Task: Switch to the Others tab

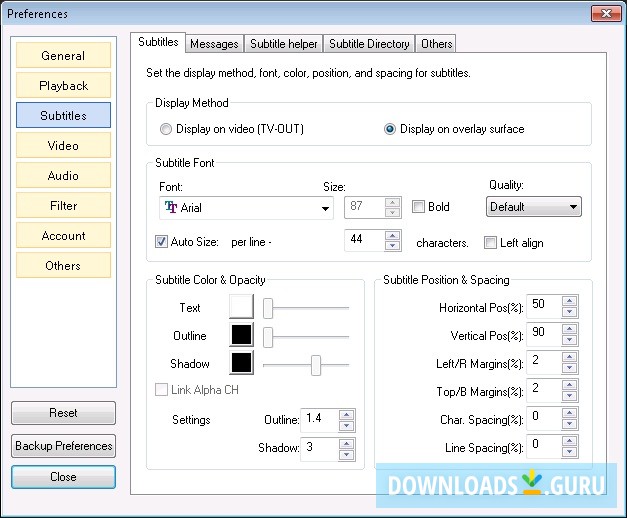Action: point(436,44)
